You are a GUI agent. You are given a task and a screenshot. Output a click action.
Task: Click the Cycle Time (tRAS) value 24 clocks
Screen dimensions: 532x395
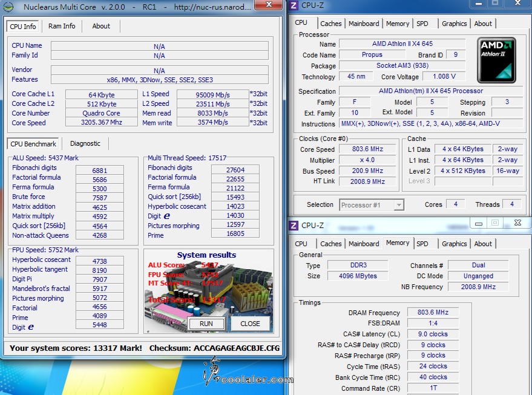pyautogui.click(x=433, y=366)
